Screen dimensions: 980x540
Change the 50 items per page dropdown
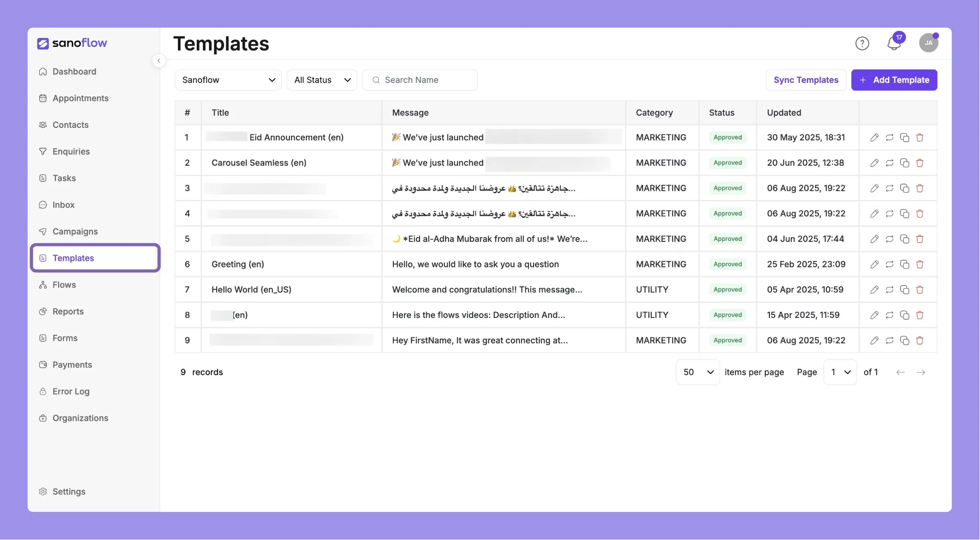[x=698, y=372]
